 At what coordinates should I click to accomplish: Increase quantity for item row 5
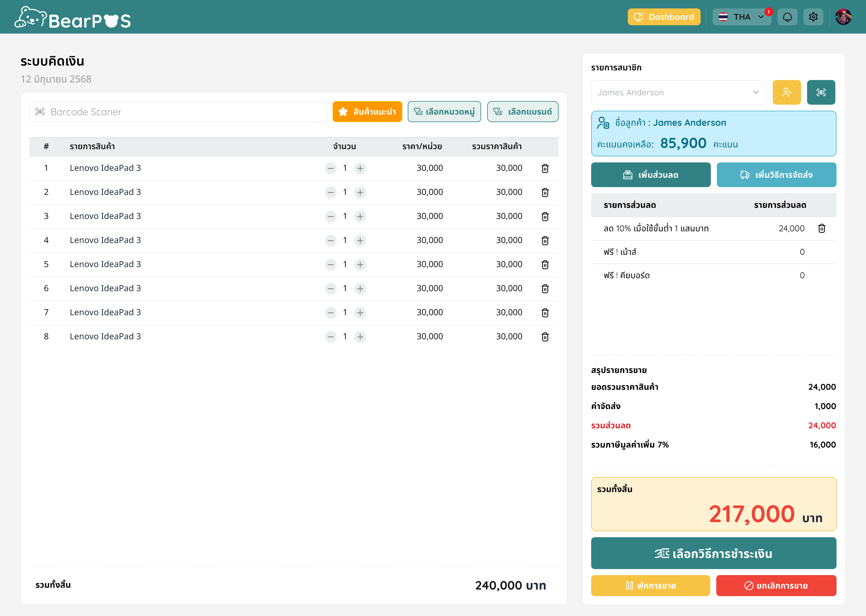(360, 264)
